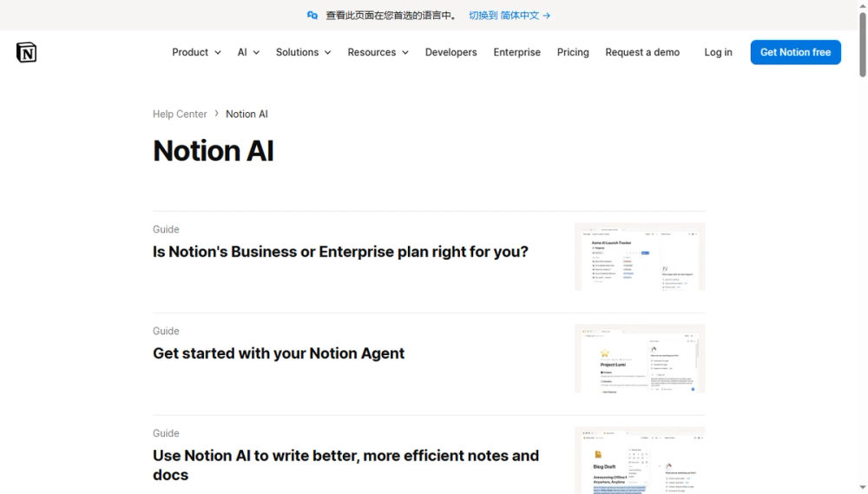Click the Notion AI breadcrumb text
This screenshot has height=494, width=868.
[247, 114]
